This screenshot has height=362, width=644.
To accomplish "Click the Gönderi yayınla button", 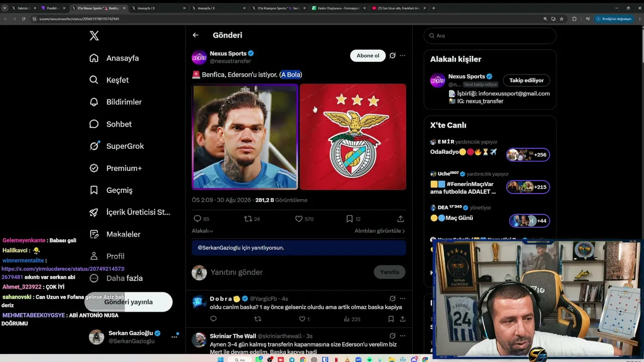I will tap(128, 302).
